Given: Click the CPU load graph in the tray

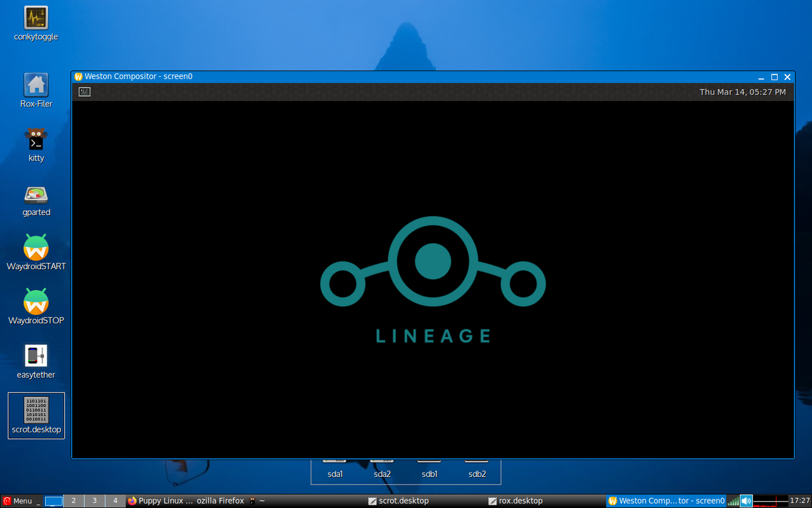Looking at the screenshot, I should (x=771, y=501).
